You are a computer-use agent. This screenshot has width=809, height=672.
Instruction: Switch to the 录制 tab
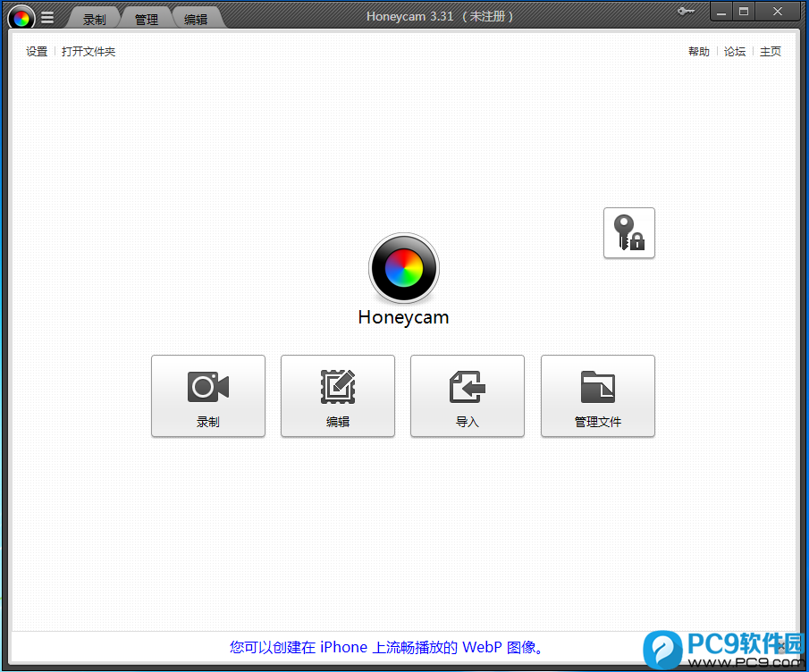pyautogui.click(x=95, y=19)
